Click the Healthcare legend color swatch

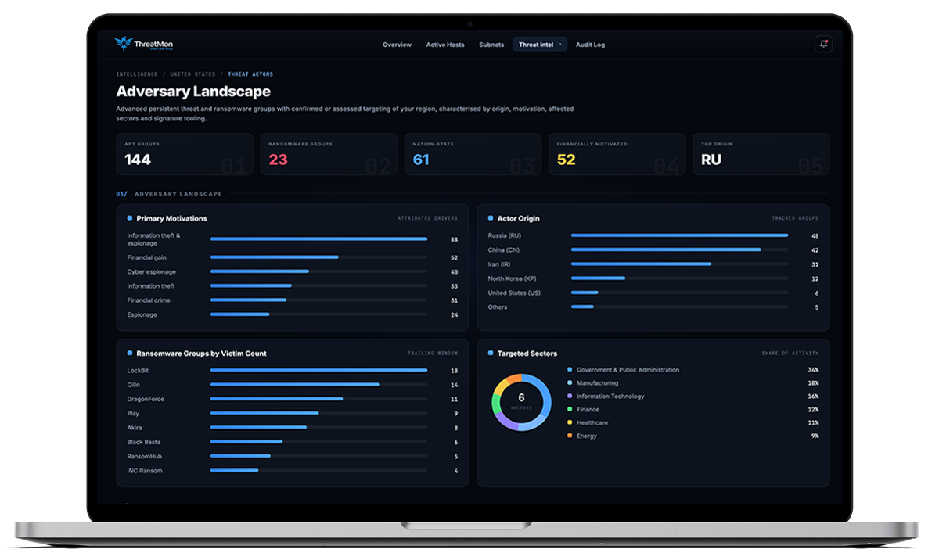coord(570,422)
